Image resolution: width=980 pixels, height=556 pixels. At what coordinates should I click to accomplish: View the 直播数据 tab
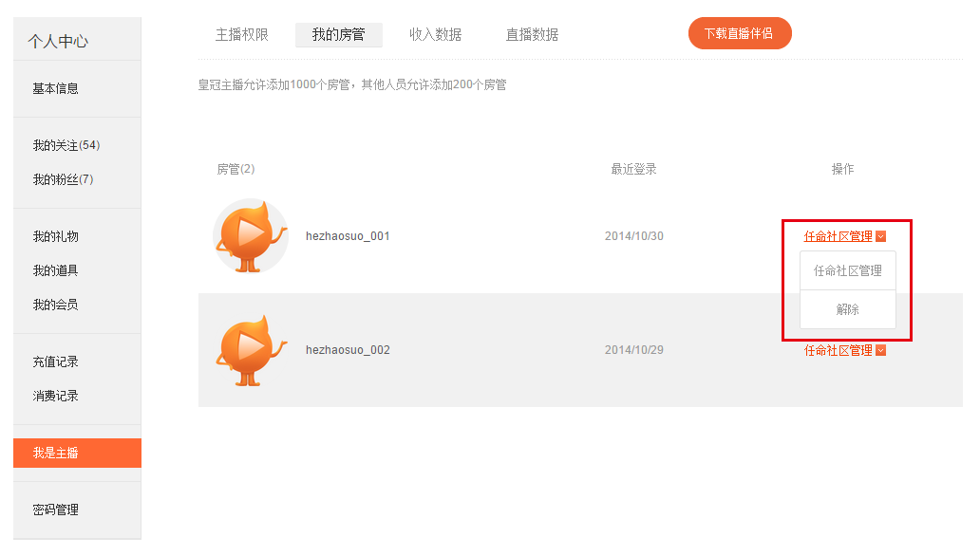(x=532, y=35)
